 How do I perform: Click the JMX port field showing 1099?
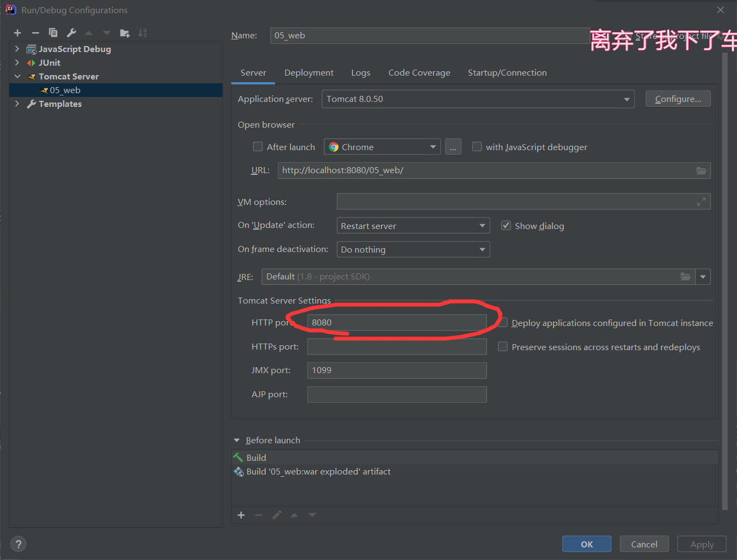tap(397, 370)
